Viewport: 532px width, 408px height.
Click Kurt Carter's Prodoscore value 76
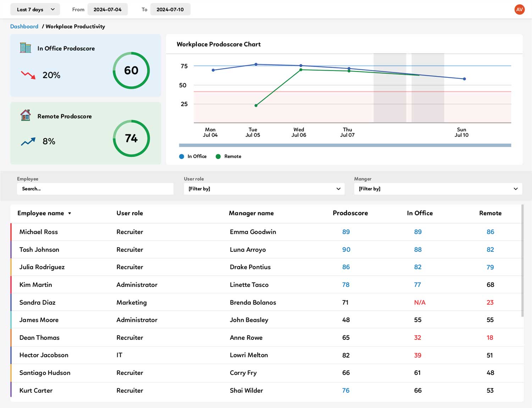pos(346,390)
